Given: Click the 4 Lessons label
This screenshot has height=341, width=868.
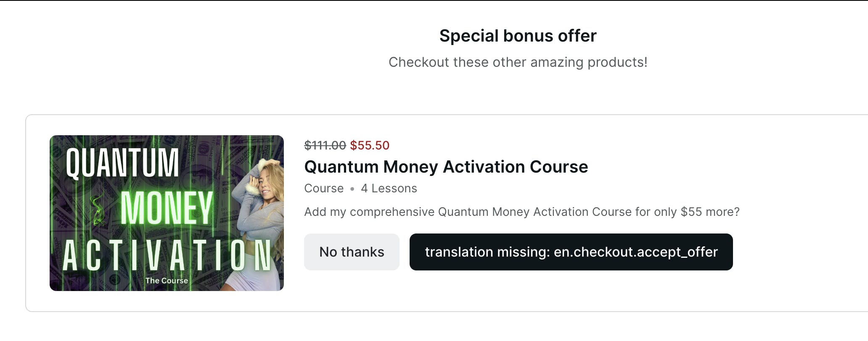Looking at the screenshot, I should [389, 189].
